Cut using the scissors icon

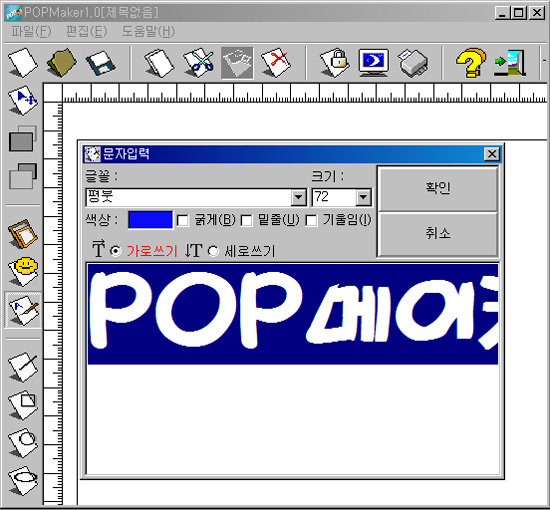pos(198,63)
